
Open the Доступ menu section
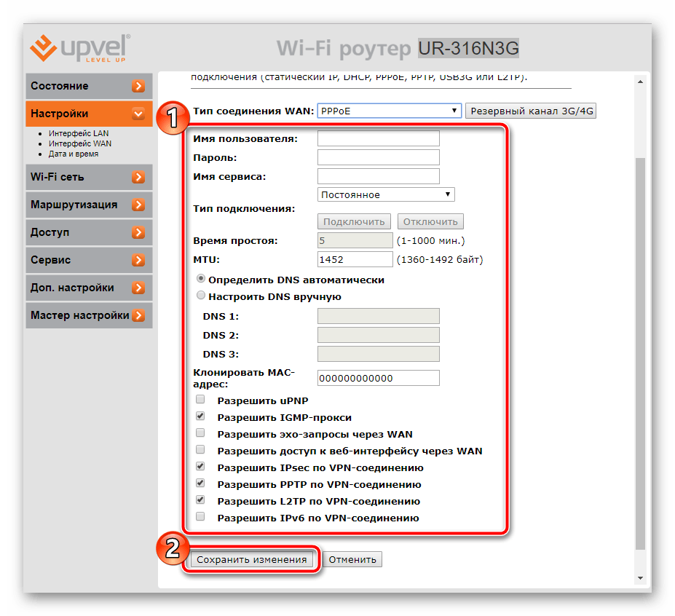click(x=89, y=232)
